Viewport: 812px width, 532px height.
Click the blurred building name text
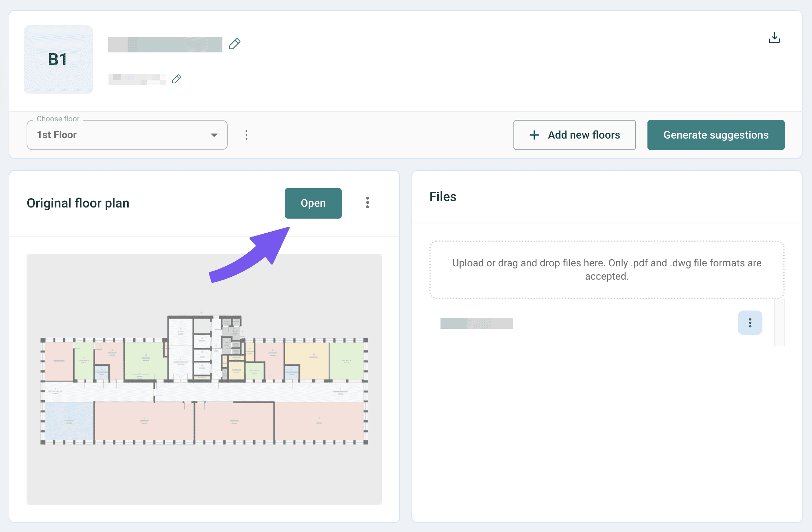click(x=165, y=45)
